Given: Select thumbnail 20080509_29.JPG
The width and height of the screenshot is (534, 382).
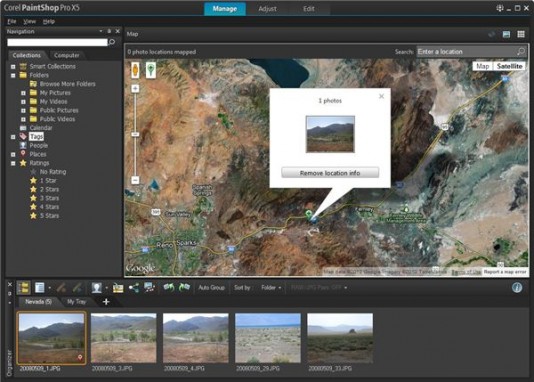Looking at the screenshot, I should (268, 338).
